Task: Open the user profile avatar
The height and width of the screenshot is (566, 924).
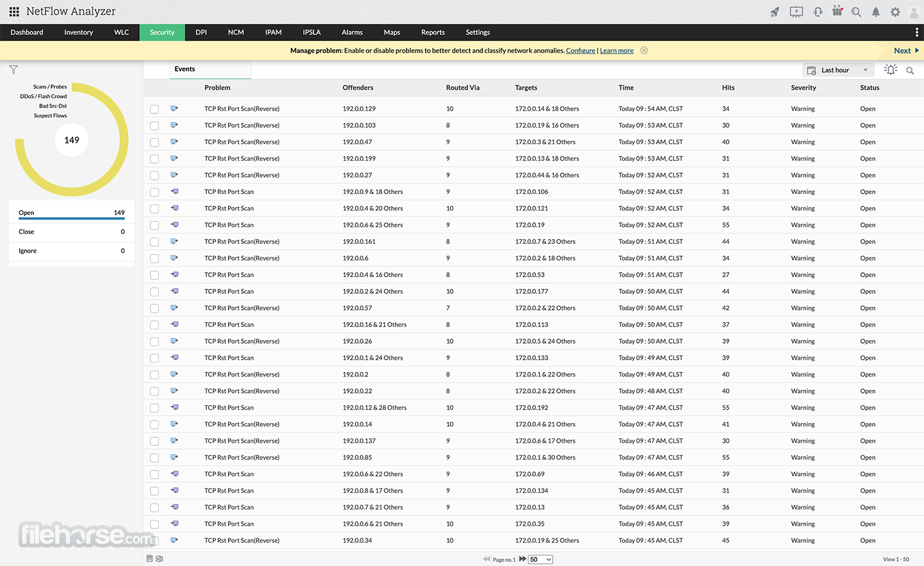Action: [x=914, y=12]
